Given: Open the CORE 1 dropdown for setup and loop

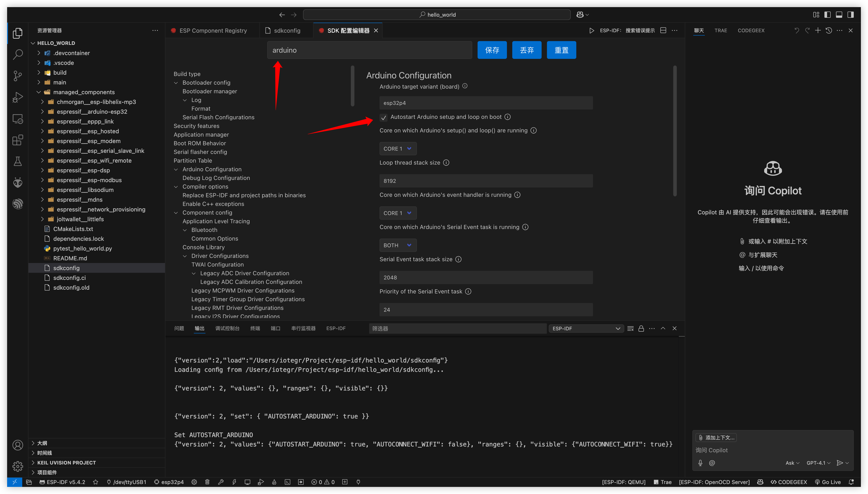Looking at the screenshot, I should pos(398,148).
